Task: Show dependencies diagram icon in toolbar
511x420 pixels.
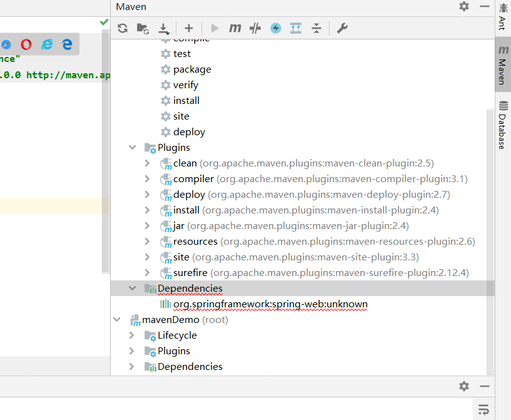Action: click(296, 28)
